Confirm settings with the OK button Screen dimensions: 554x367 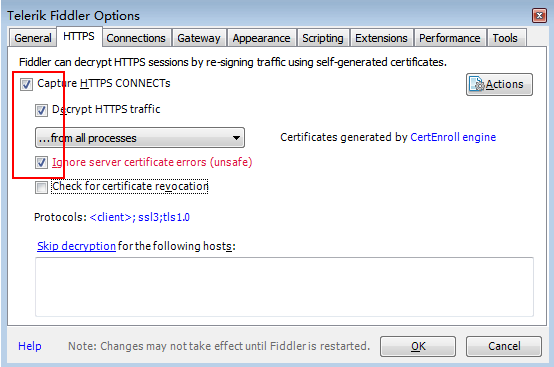click(418, 346)
